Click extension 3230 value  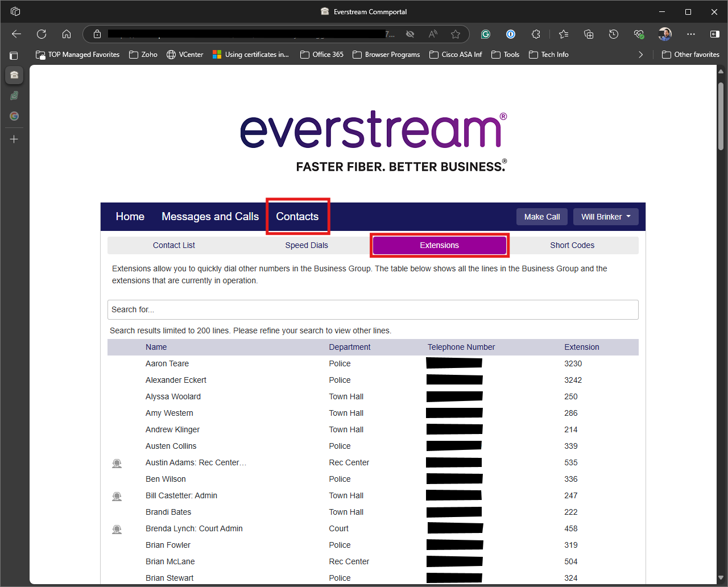click(x=573, y=363)
